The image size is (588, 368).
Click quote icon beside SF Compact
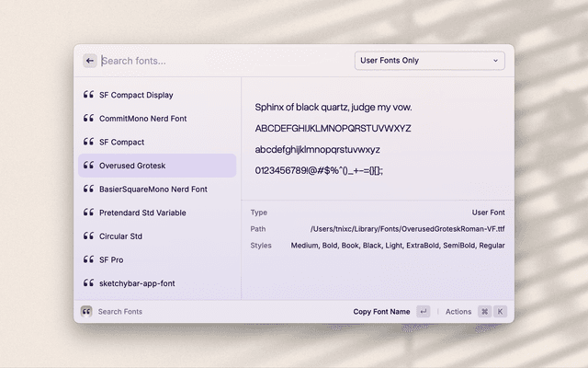[88, 143]
